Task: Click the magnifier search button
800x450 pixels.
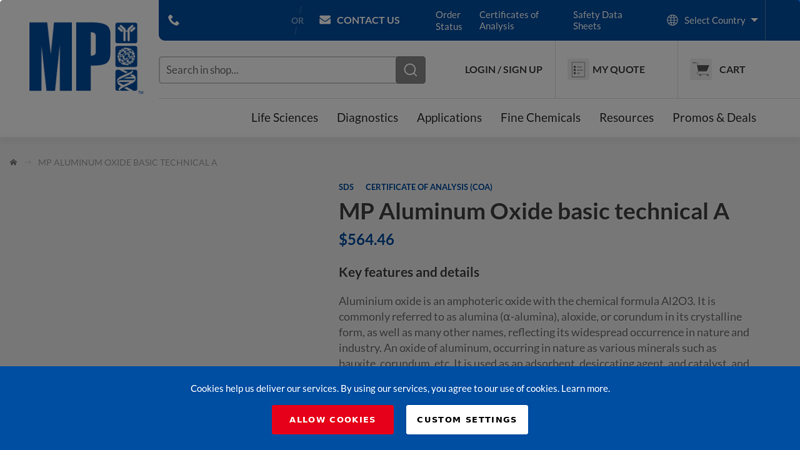Action: pyautogui.click(x=410, y=70)
